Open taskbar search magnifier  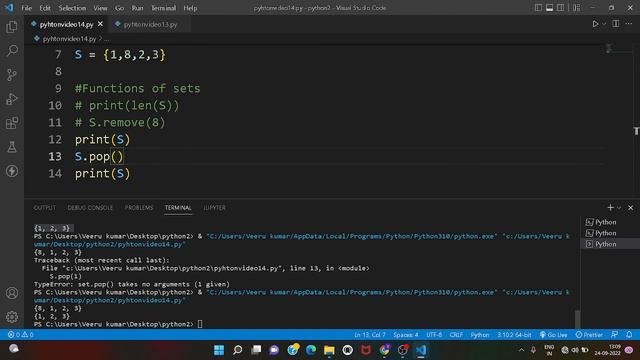(237, 350)
